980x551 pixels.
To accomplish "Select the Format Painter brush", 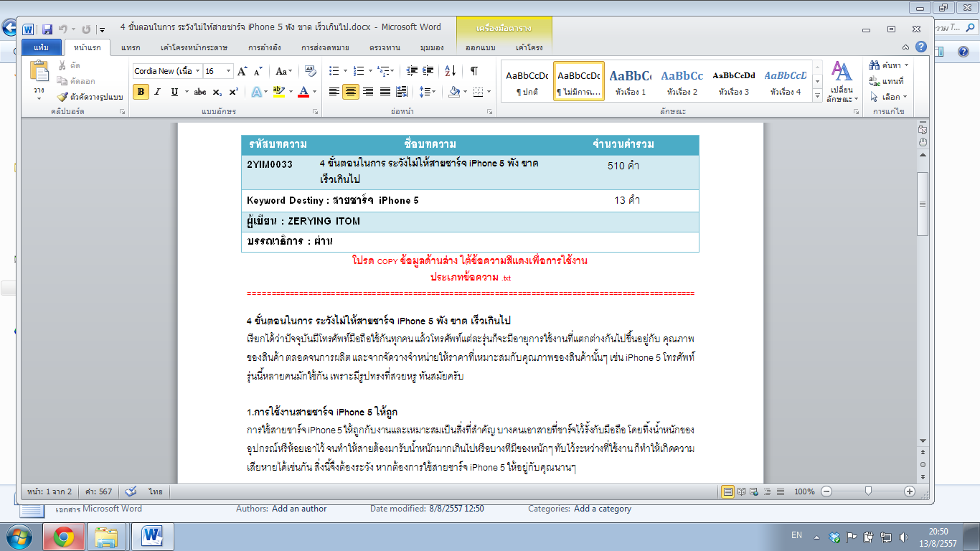I will [62, 97].
